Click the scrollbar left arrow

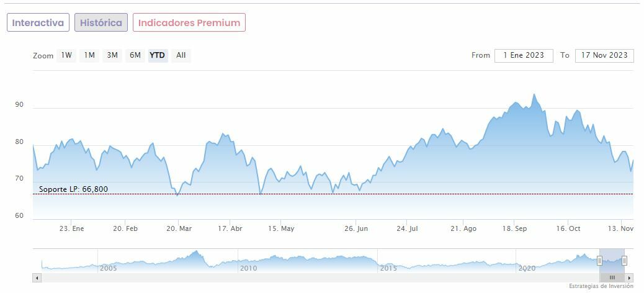(x=36, y=277)
